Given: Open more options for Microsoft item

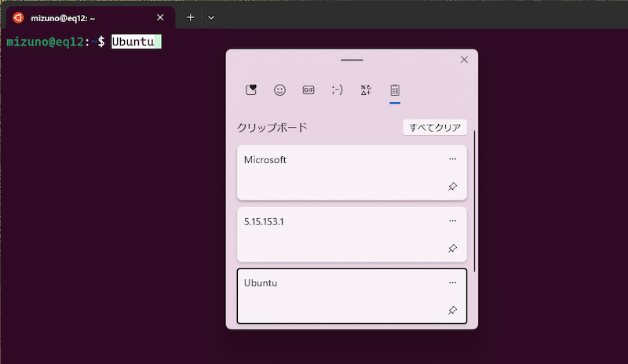Looking at the screenshot, I should pyautogui.click(x=453, y=159).
